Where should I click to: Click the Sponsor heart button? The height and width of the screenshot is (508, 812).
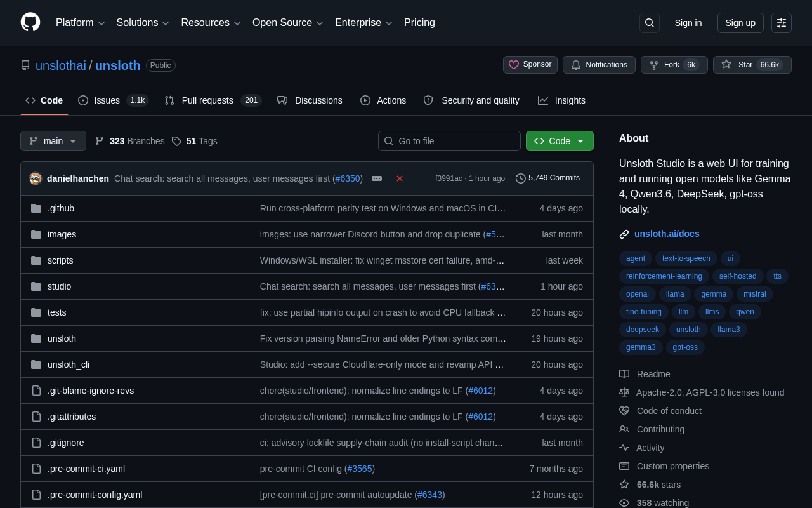point(530,65)
